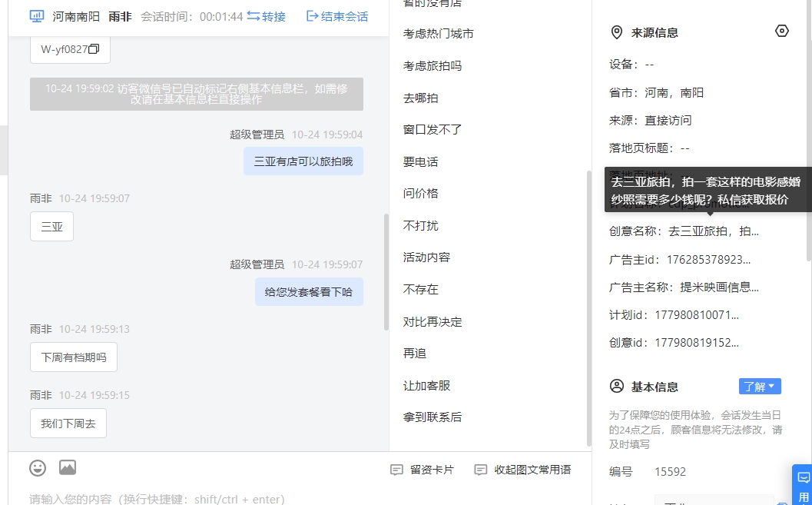Select the quick phrase 考虑热门城市

pos(438,34)
